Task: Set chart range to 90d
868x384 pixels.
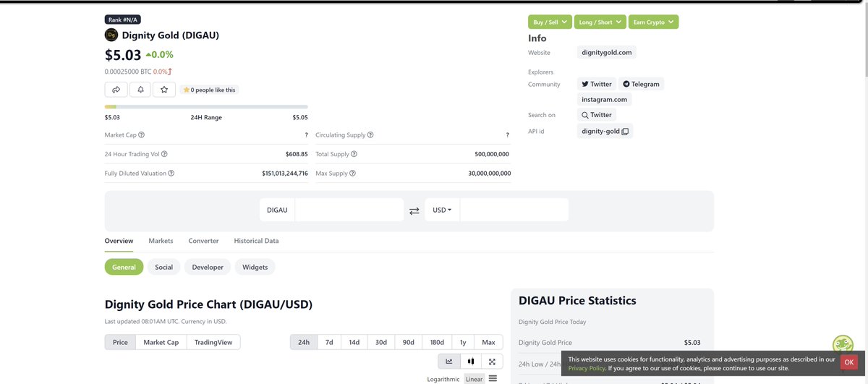Action: coord(409,342)
